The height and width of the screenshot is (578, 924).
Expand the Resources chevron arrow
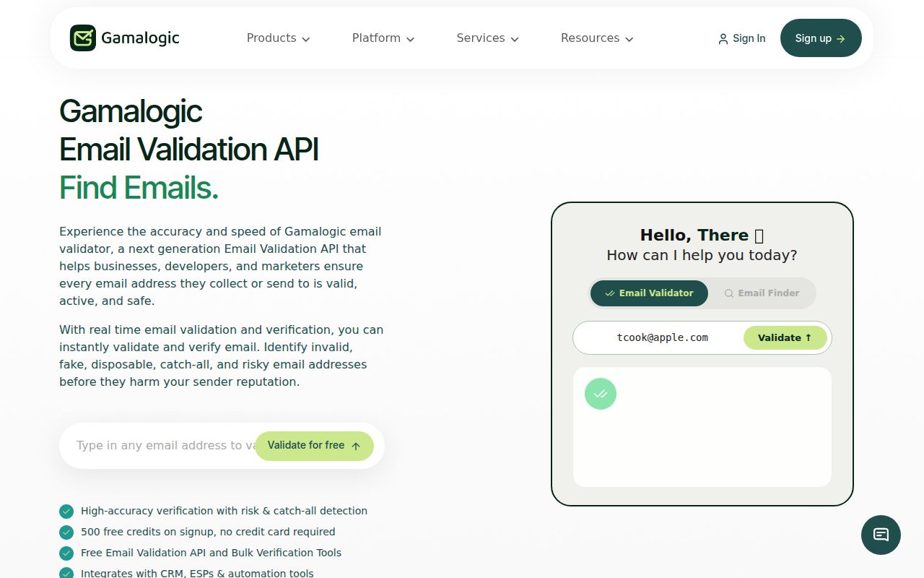point(629,39)
